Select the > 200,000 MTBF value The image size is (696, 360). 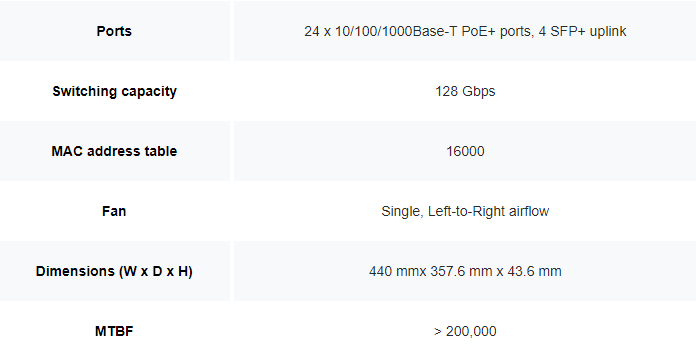coord(465,331)
